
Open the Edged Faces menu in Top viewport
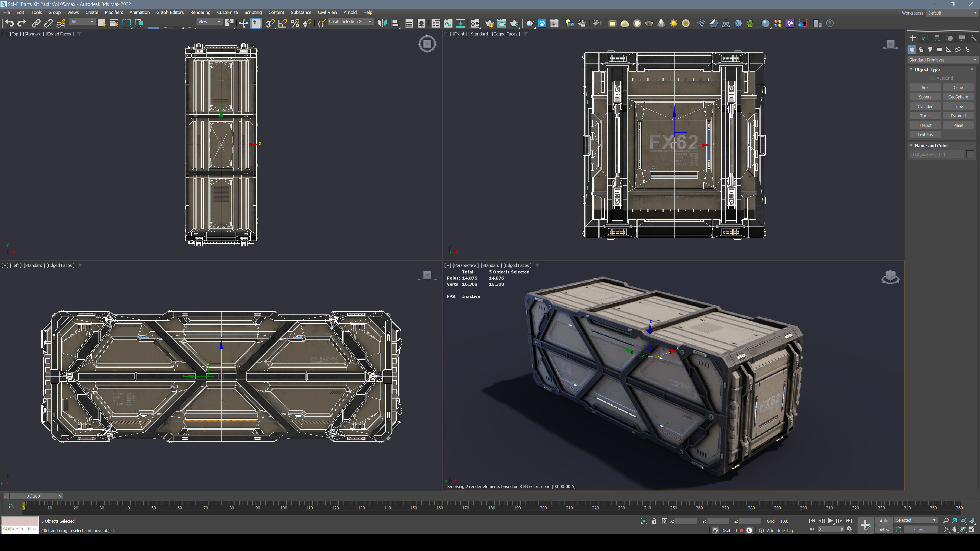click(x=60, y=34)
